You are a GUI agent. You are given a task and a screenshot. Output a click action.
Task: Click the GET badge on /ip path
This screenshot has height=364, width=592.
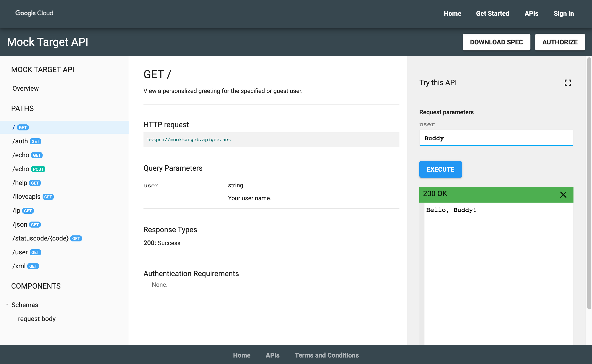[x=28, y=210]
